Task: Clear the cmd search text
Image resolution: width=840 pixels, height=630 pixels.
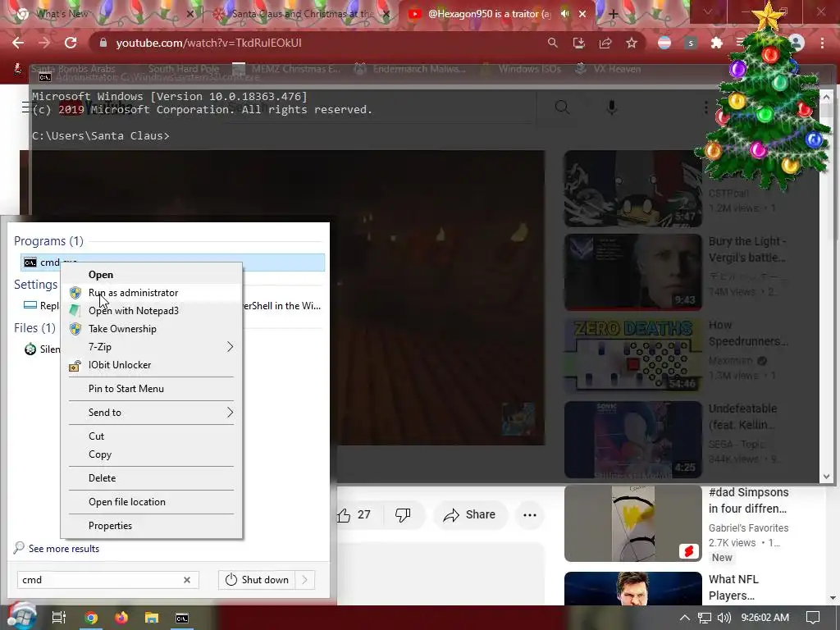Action: point(187,580)
